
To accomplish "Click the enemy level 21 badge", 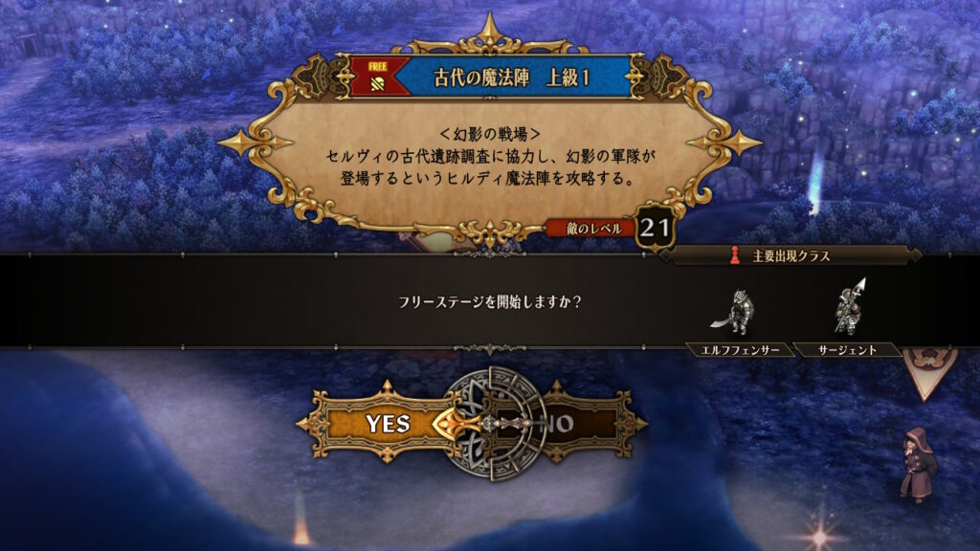I will tap(655, 228).
